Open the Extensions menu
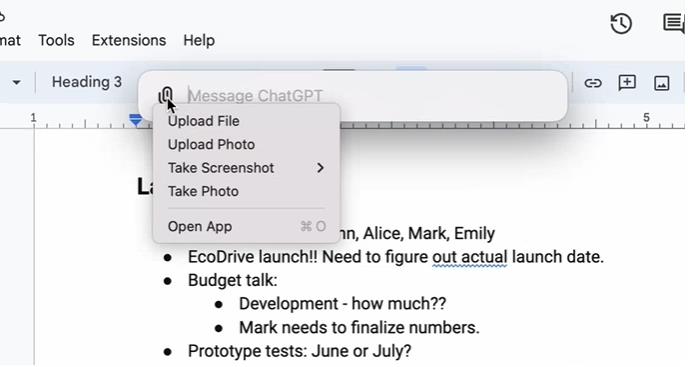Image resolution: width=688 pixels, height=367 pixels. pos(129,40)
